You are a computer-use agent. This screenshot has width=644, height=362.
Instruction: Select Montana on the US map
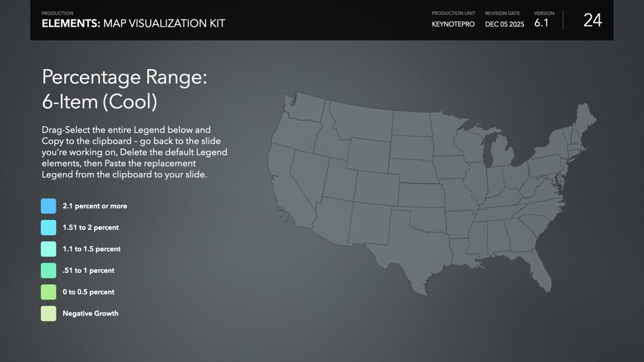pos(362,121)
